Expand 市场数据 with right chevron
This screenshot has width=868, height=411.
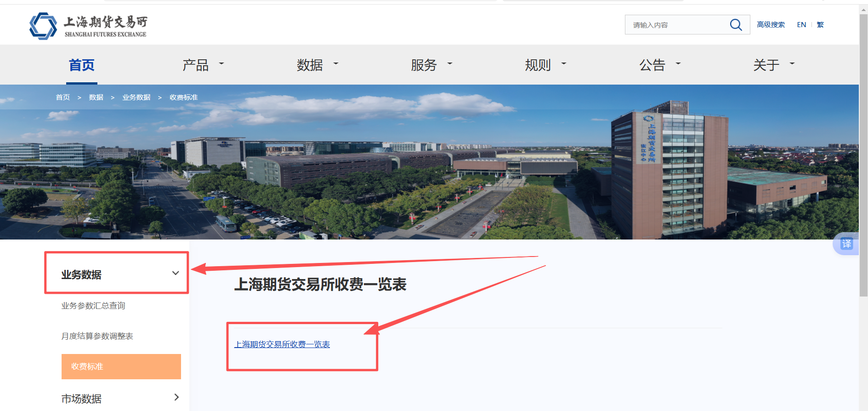coord(176,397)
